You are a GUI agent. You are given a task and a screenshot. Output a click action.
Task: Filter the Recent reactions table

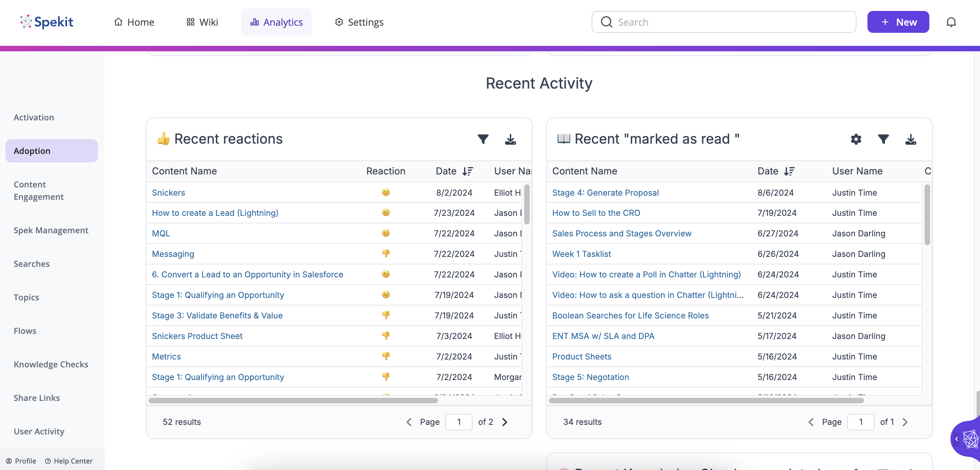click(x=483, y=139)
